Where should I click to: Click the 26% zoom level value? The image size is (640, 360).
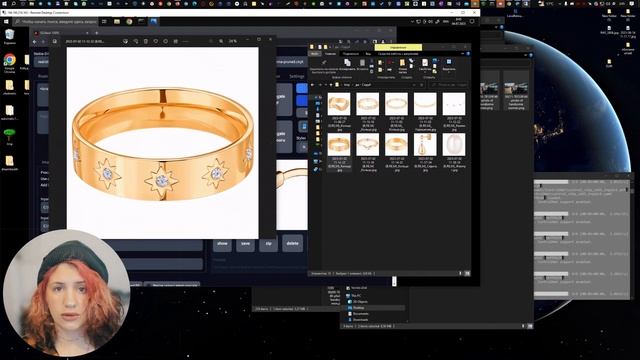click(x=233, y=41)
